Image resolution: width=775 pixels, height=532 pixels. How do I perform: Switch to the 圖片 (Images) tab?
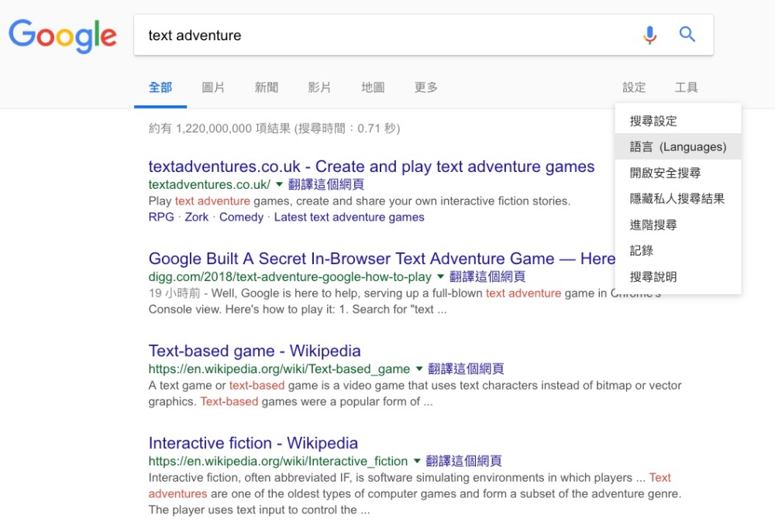pos(213,88)
